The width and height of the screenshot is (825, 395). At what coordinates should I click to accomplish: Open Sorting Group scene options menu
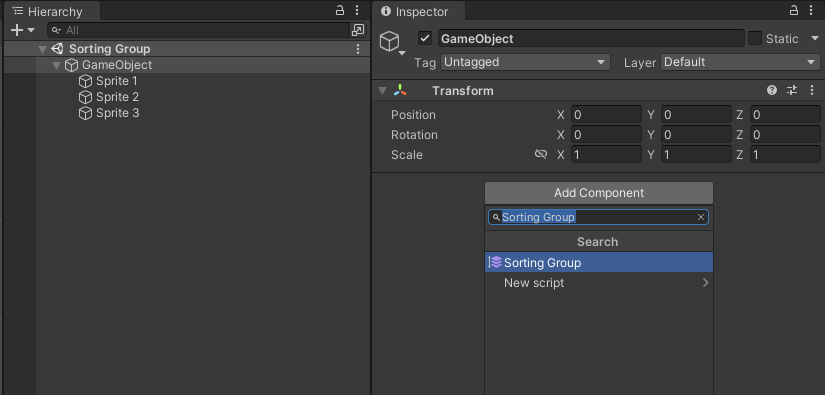358,49
